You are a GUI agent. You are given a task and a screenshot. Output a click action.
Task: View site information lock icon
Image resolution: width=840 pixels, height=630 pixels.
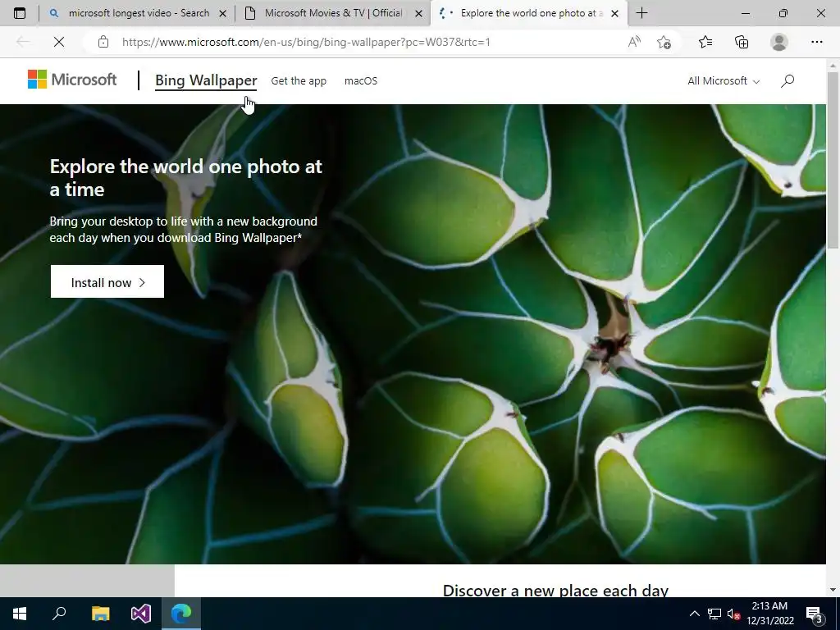click(103, 42)
